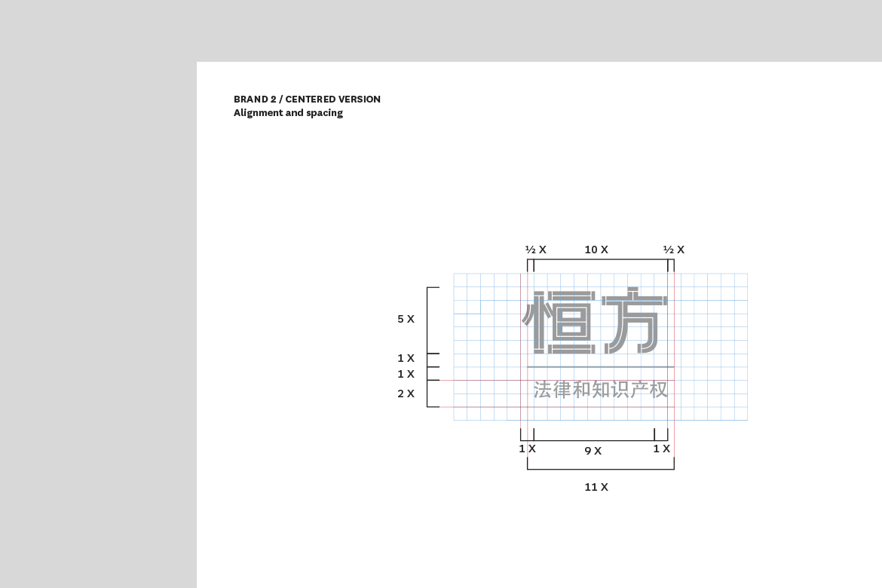
Task: Click the 2 X vertical measurement label
Action: coord(406,394)
